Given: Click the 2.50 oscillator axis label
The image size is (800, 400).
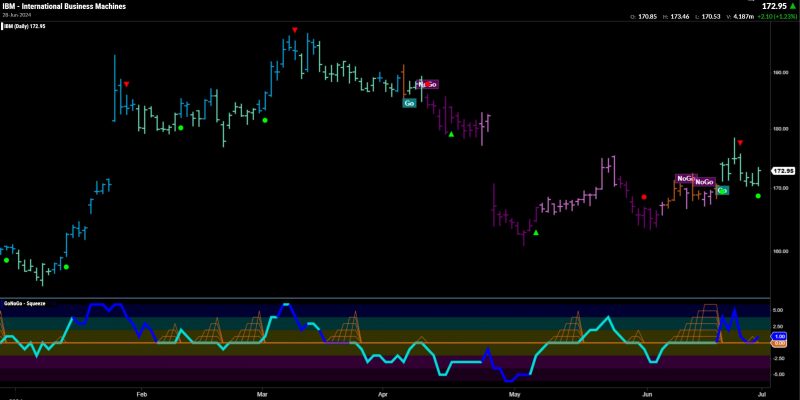Looking at the screenshot, I should click(x=779, y=326).
